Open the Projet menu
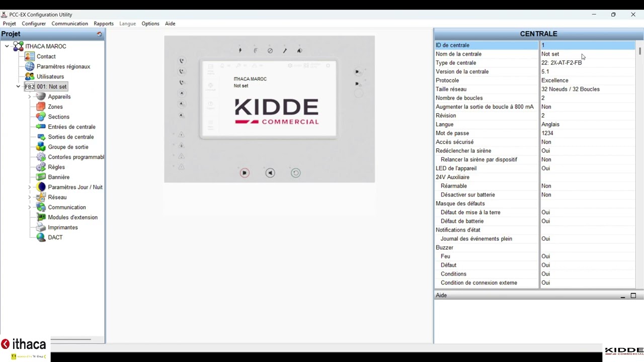644x362 pixels. [9, 24]
